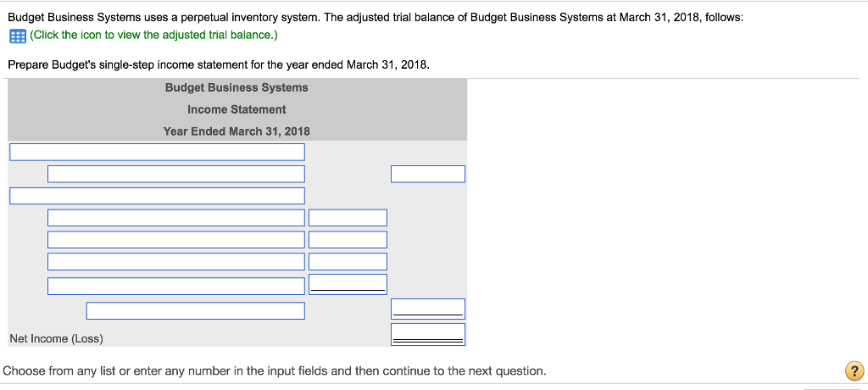Click the 'Choose from any list' footer instruction

(x=275, y=370)
